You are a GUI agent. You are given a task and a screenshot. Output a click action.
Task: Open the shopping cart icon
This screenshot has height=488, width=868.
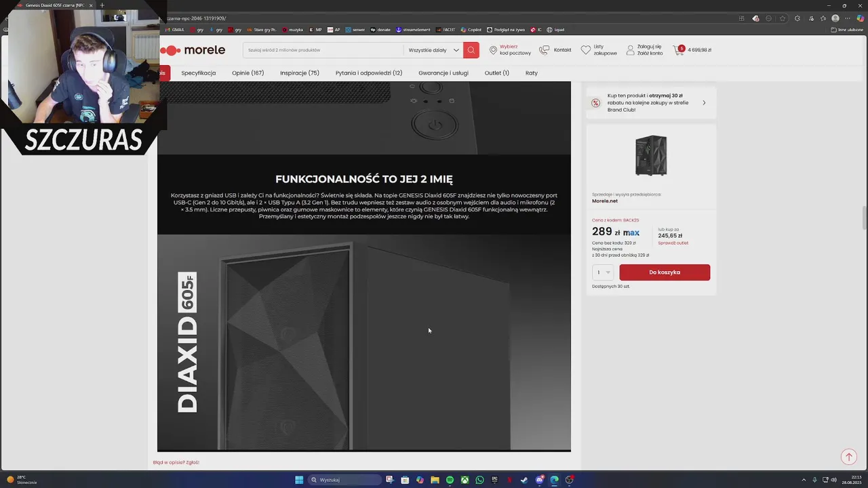pos(679,50)
